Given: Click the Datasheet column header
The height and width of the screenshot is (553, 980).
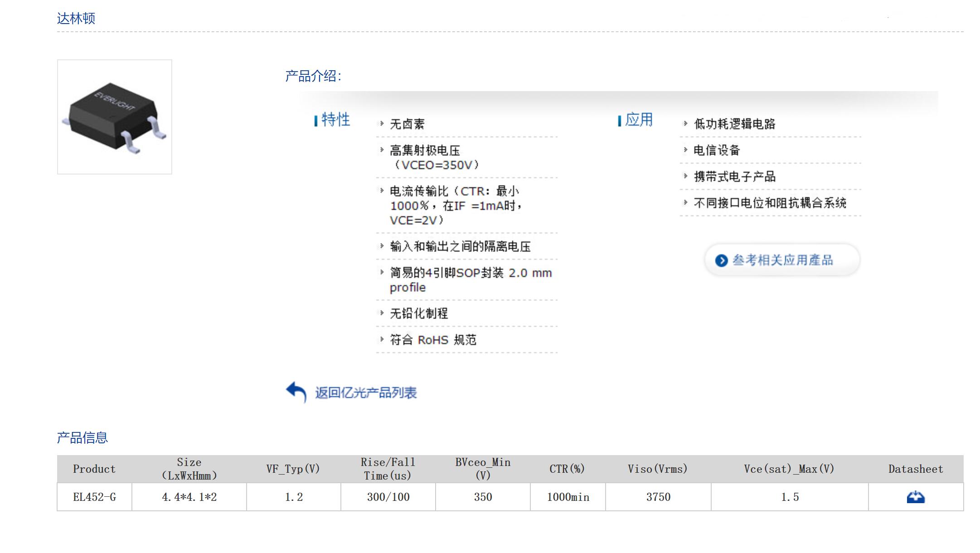Looking at the screenshot, I should pyautogui.click(x=915, y=469).
